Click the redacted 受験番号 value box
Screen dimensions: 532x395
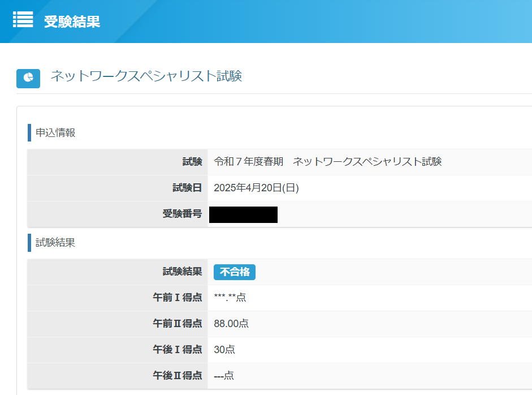coord(243,214)
